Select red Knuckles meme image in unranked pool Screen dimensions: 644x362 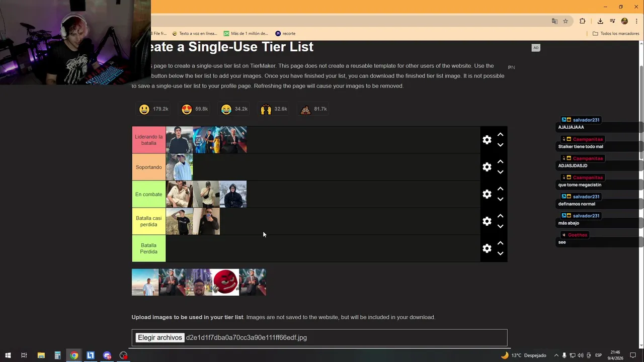click(226, 282)
